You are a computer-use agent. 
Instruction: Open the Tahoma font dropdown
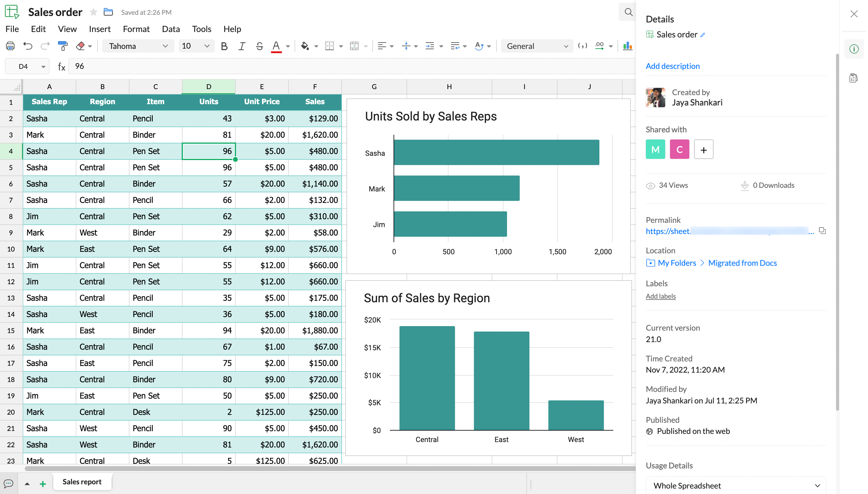point(138,46)
